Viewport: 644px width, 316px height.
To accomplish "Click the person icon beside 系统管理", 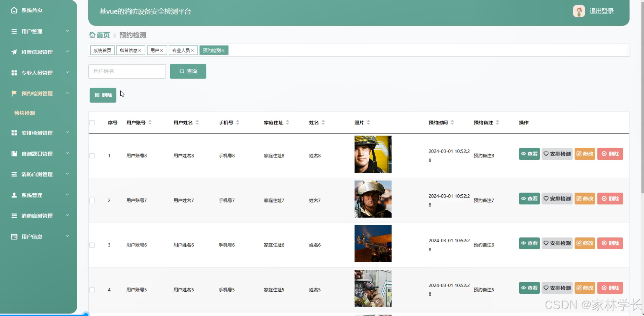I will (14, 195).
